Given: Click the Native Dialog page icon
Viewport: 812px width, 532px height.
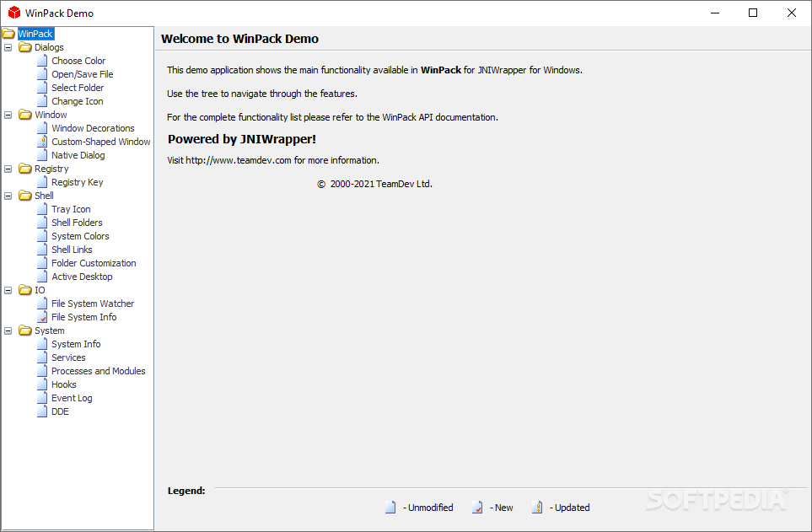Looking at the screenshot, I should pos(42,155).
